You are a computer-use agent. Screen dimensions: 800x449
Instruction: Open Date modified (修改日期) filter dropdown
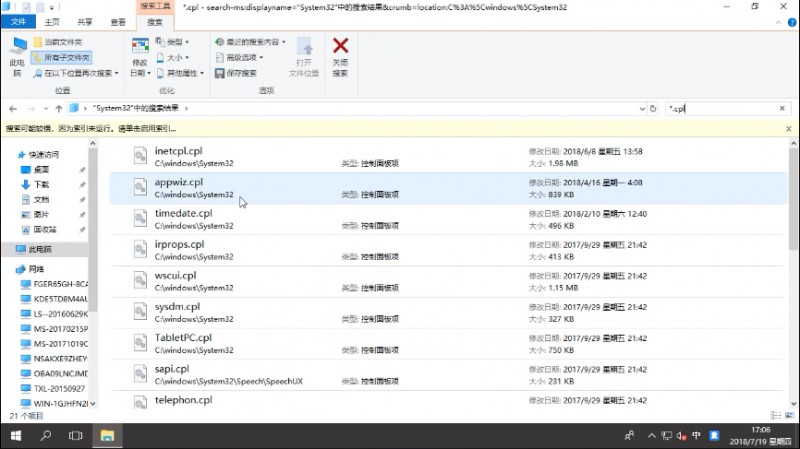[x=140, y=57]
